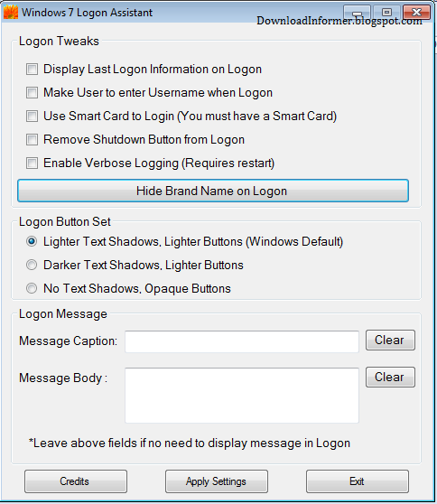Click Hide Brand Name on Logon button
The width and height of the screenshot is (437, 504).
coord(213,191)
